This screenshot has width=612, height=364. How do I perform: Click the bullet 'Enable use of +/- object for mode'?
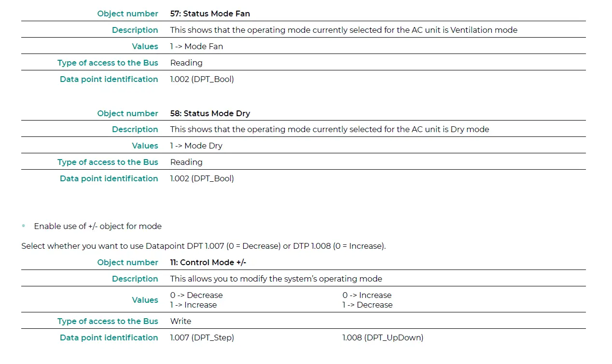click(97, 226)
